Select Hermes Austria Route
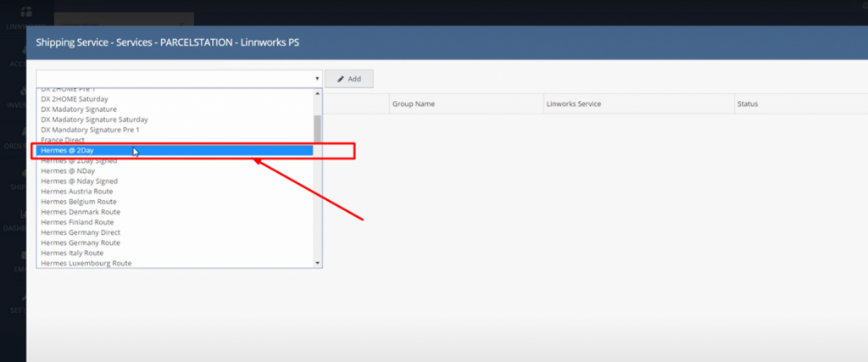The image size is (868, 362). point(175,192)
